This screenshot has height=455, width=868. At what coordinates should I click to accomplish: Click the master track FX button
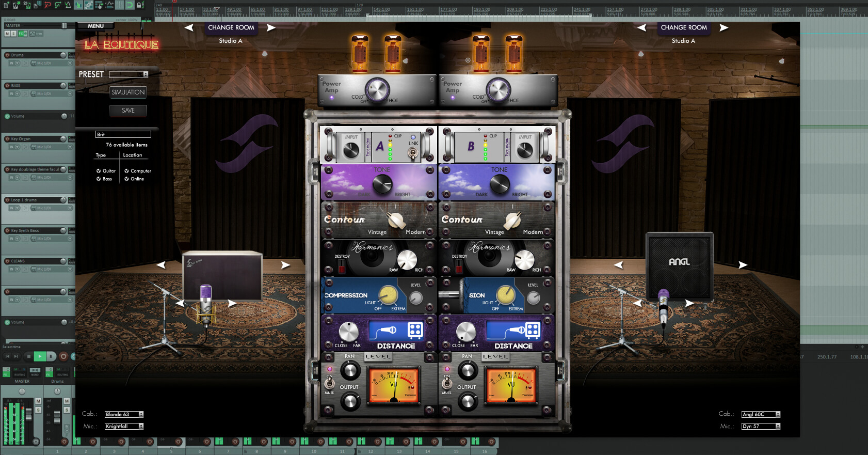pos(21,34)
